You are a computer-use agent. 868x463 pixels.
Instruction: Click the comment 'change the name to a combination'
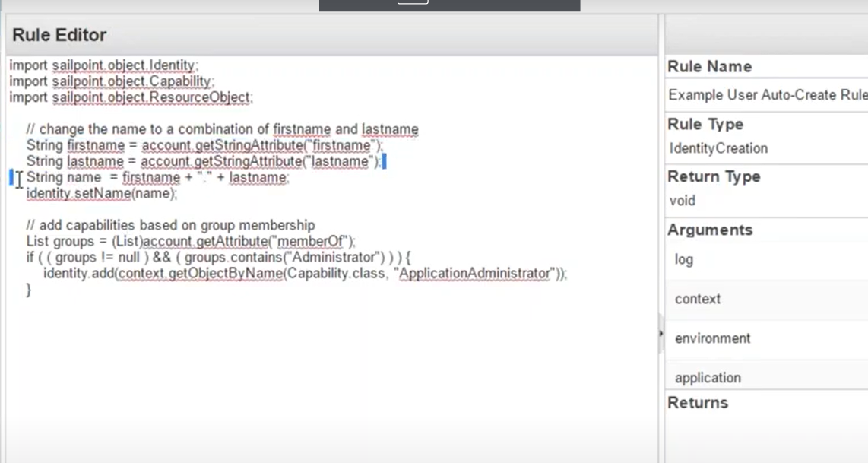[223, 129]
